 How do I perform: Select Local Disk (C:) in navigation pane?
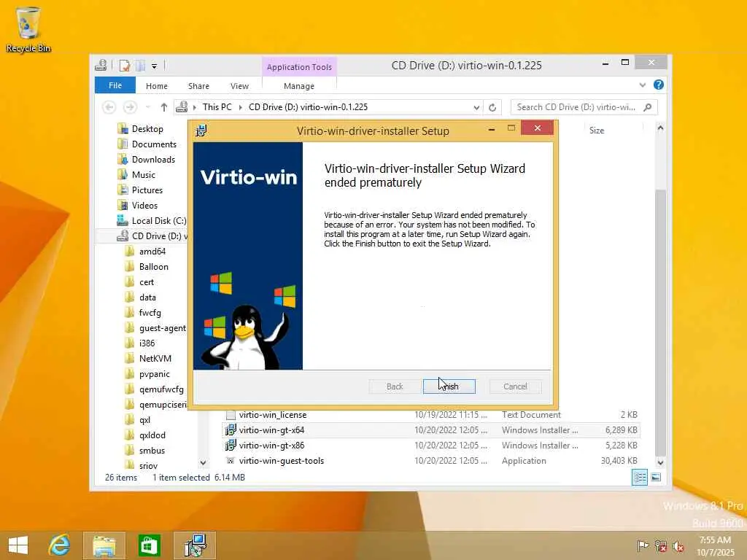(158, 220)
